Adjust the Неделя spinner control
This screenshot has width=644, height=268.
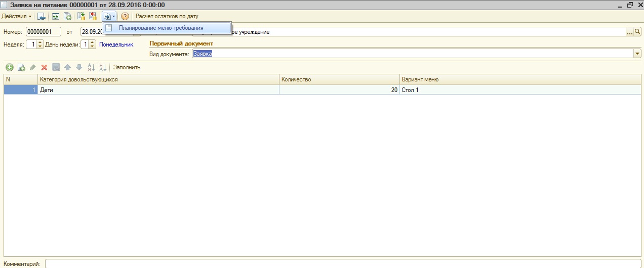(41, 44)
